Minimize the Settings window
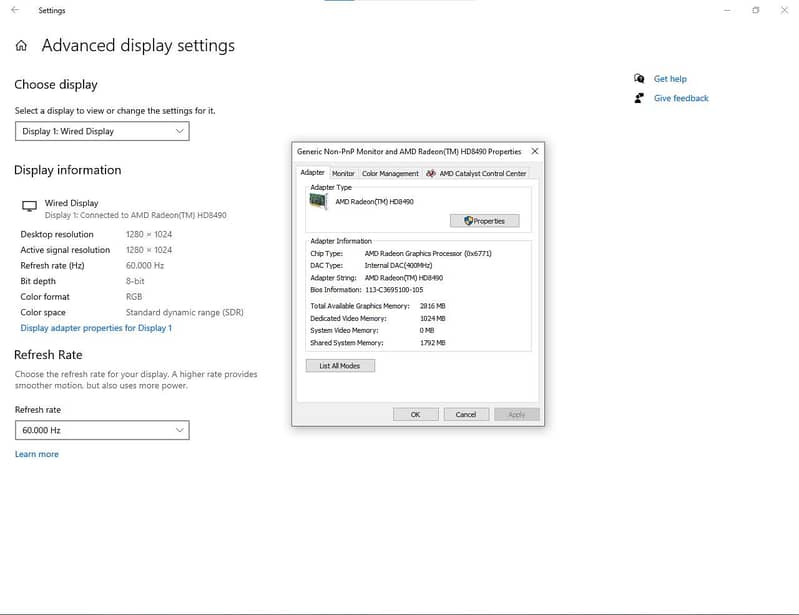799x615 pixels. 727,10
